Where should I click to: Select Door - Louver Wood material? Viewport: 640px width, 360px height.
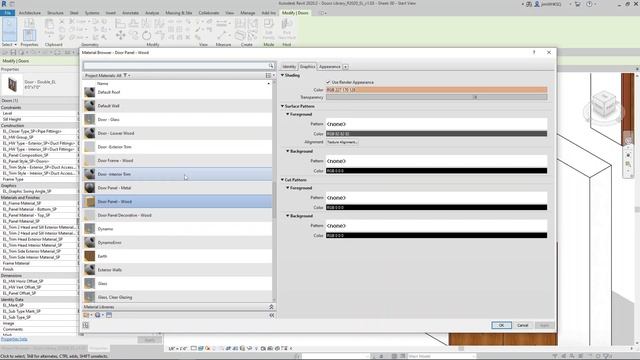[178, 133]
